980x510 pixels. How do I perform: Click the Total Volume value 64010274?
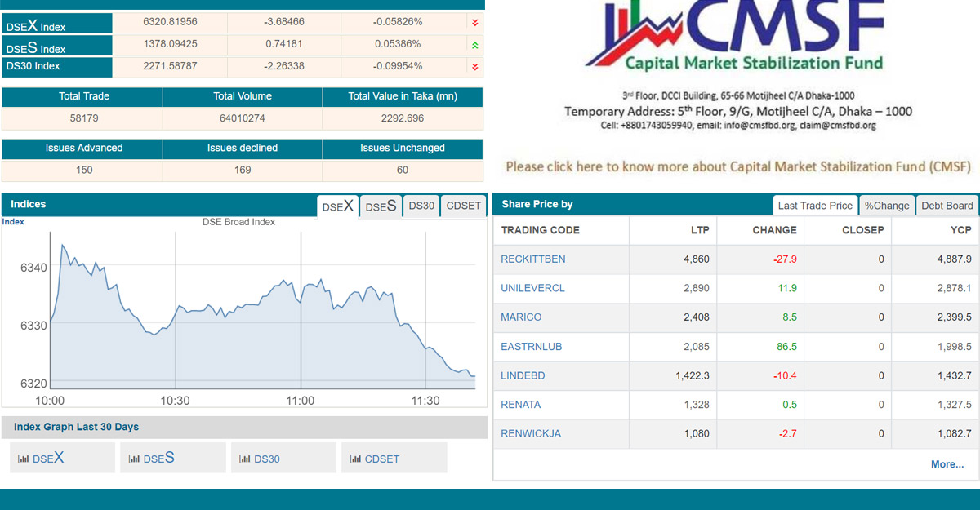tap(242, 118)
